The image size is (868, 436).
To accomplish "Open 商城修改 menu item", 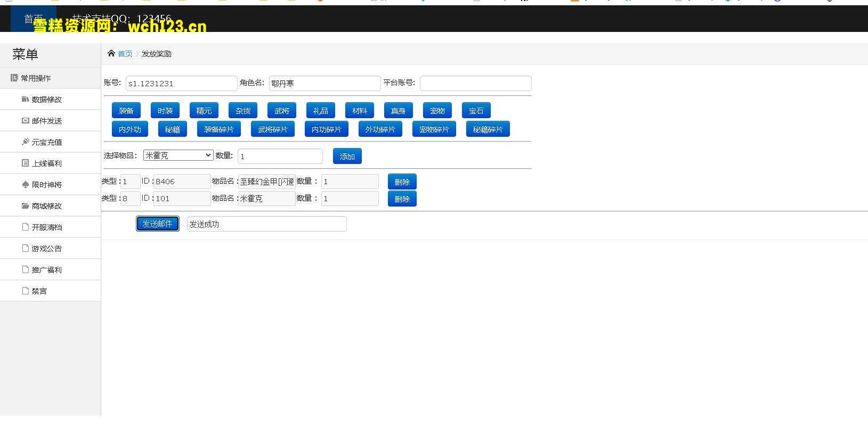I will (50, 205).
